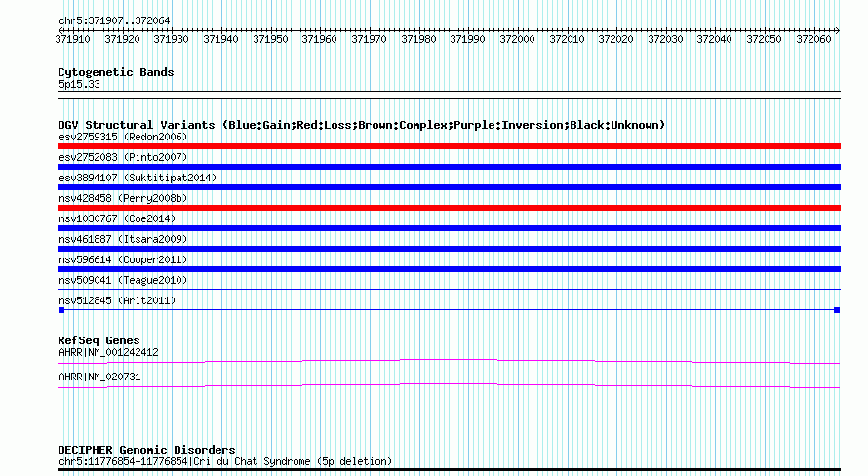Click ruler position 372050
The image size is (868, 476).
tap(764, 39)
